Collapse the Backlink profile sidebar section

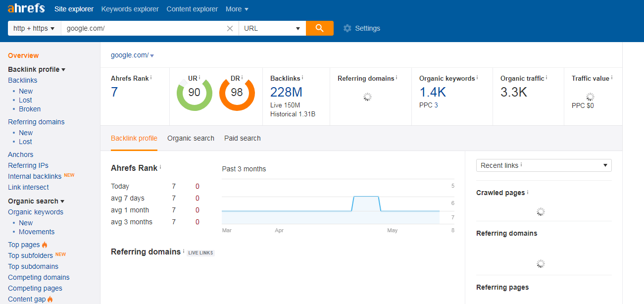tap(37, 69)
